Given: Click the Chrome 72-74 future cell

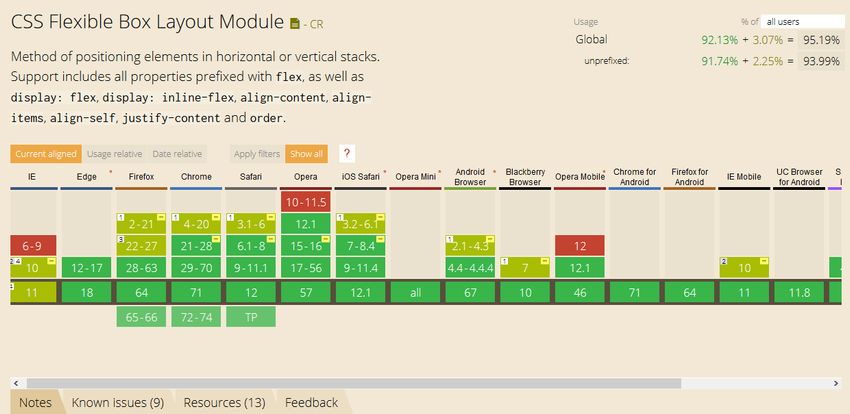Looking at the screenshot, I should tap(196, 317).
